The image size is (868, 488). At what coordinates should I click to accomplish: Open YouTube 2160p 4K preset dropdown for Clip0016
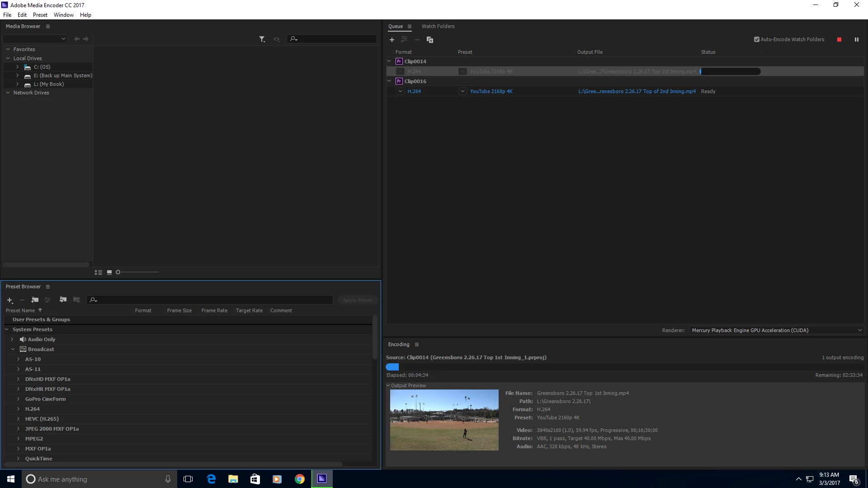click(462, 91)
